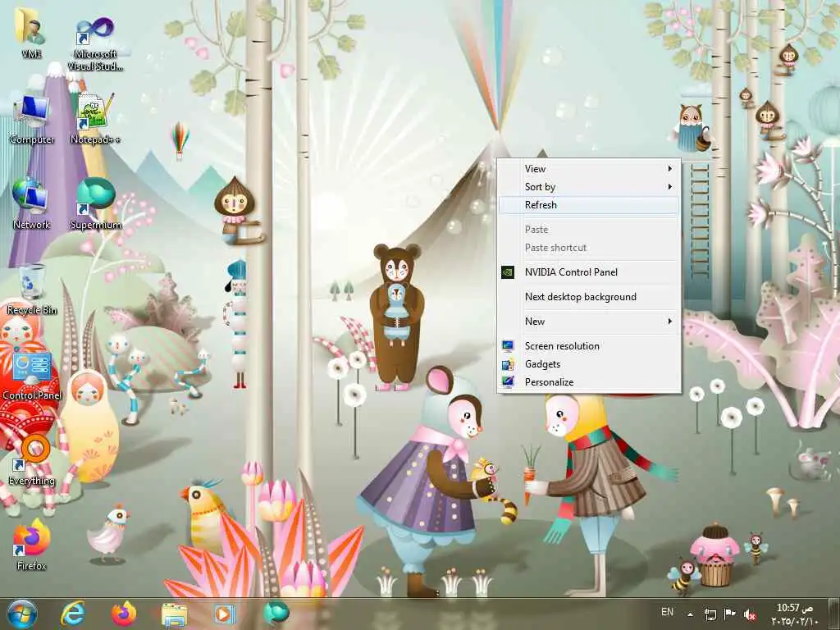Expand the New submenu arrow

669,322
